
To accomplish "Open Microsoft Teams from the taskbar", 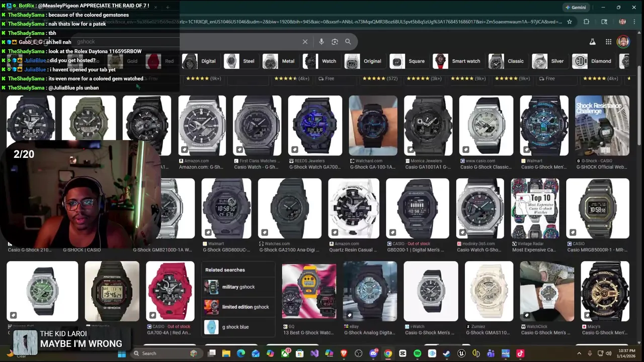I will tap(491, 353).
